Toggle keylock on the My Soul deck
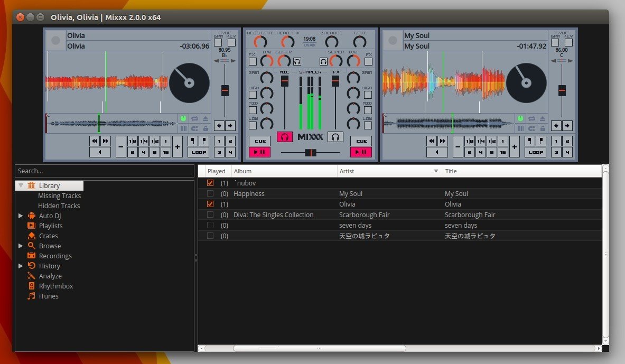The height and width of the screenshot is (364, 625). (x=543, y=128)
